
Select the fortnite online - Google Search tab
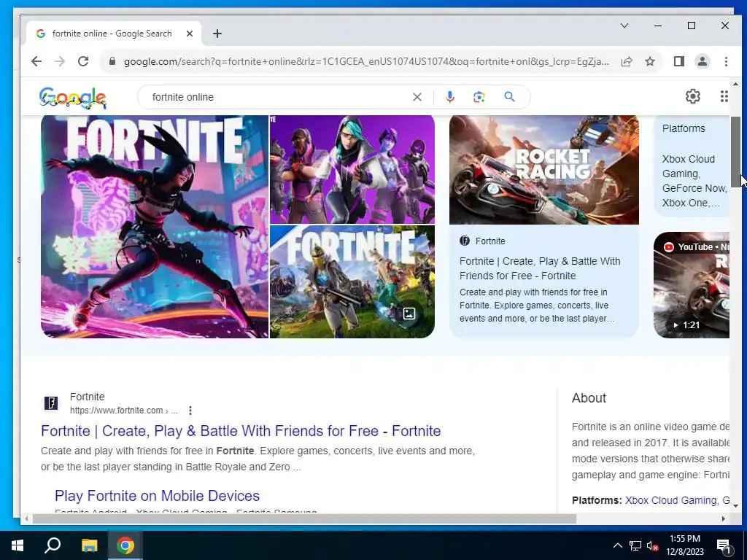(113, 34)
